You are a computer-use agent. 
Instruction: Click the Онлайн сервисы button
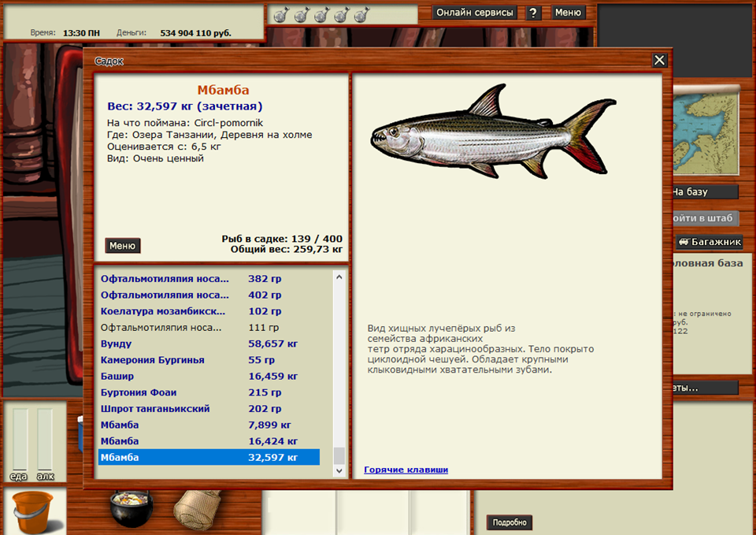(x=474, y=13)
